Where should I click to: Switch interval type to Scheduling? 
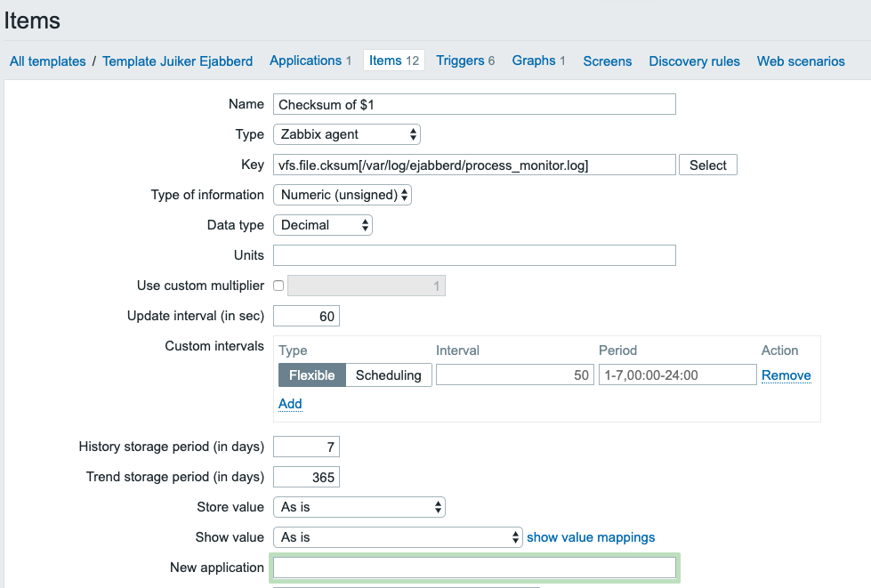[x=388, y=375]
